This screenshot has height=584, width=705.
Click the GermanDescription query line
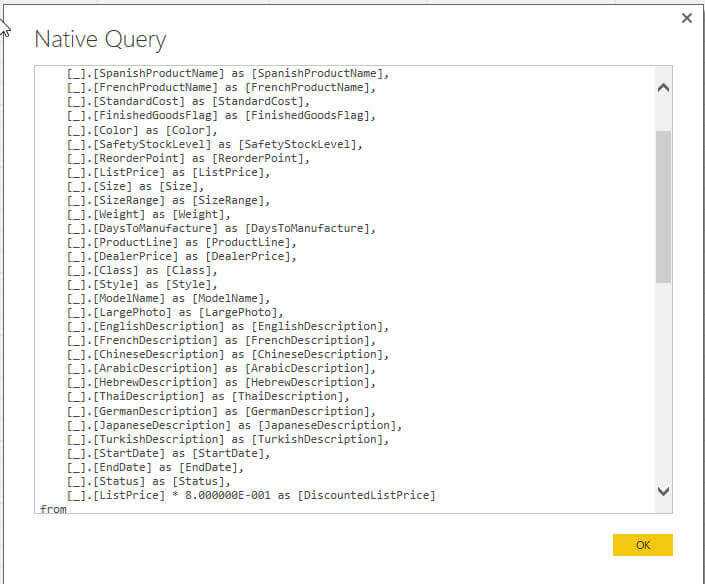pyautogui.click(x=221, y=411)
